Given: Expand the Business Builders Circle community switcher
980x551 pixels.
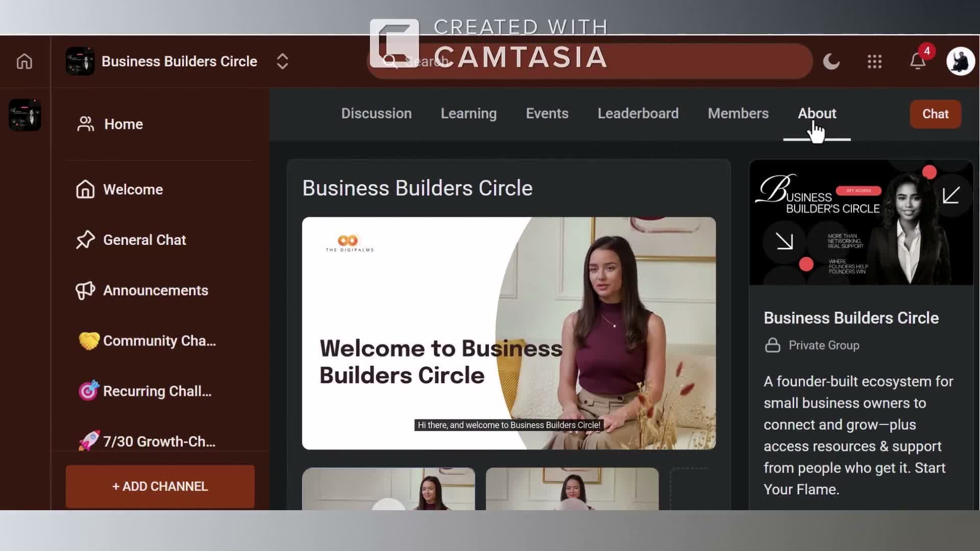Looking at the screenshot, I should click(282, 62).
